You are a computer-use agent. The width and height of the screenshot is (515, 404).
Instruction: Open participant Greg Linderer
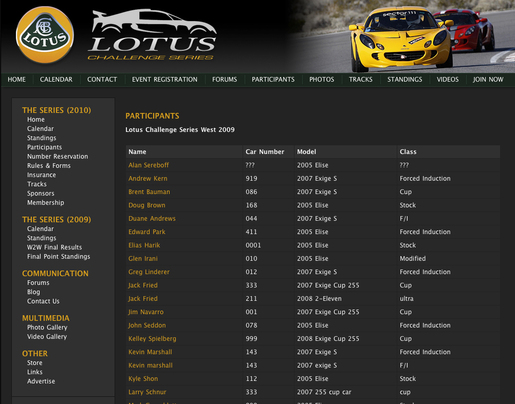click(x=149, y=272)
